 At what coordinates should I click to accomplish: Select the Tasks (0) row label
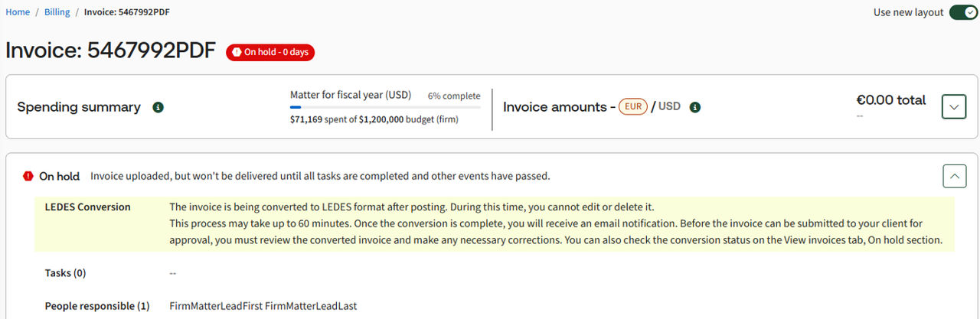65,273
